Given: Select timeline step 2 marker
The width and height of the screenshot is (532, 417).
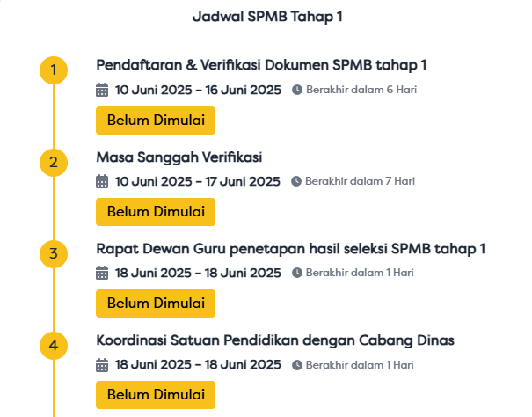Looking at the screenshot, I should (x=54, y=162).
